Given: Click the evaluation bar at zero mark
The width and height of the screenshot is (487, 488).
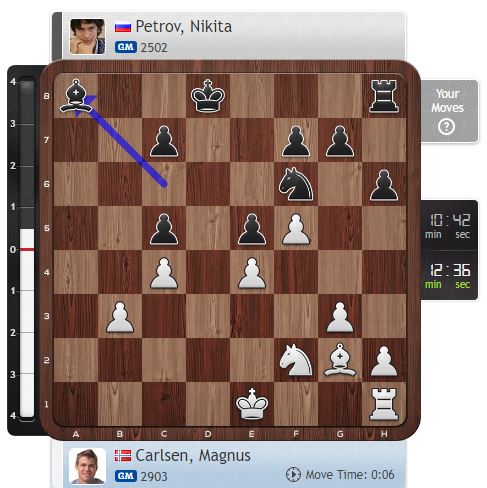Looking at the screenshot, I should tap(27, 249).
